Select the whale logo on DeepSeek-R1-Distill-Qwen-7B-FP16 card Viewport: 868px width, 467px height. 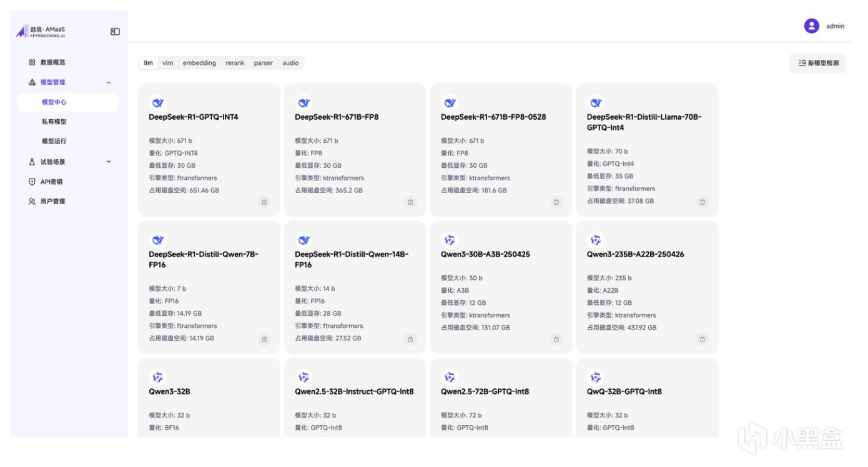(158, 240)
